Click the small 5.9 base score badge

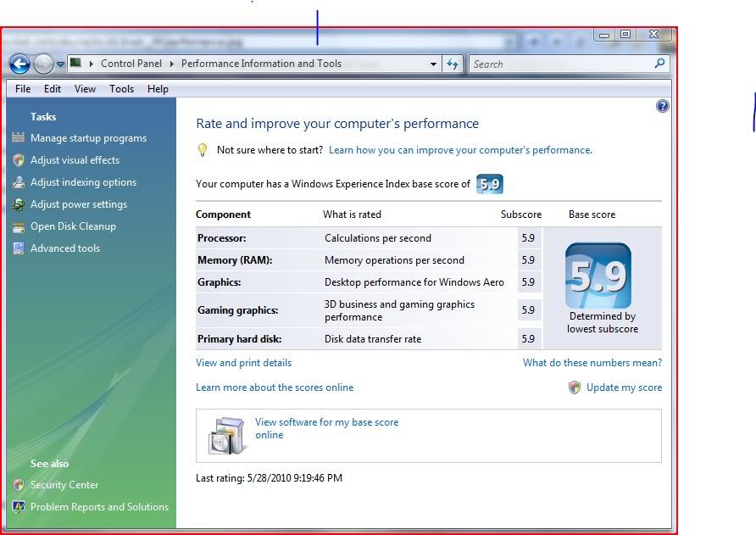pos(489,184)
